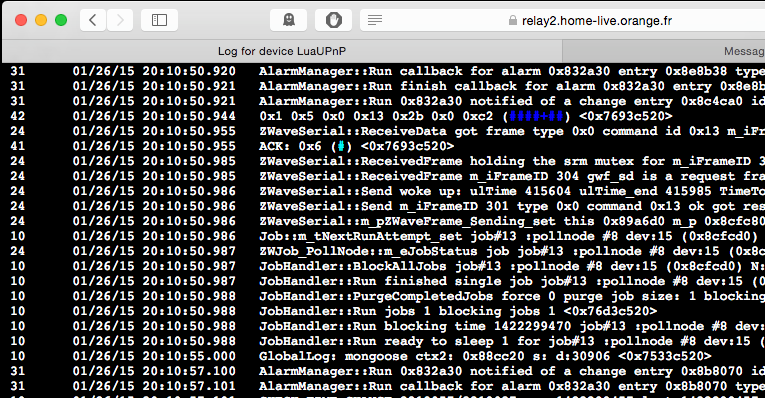Screen dimensions: 765x398
Task: Click 'JobHandler::BlockAllJobs' log line
Action: [x=512, y=266]
